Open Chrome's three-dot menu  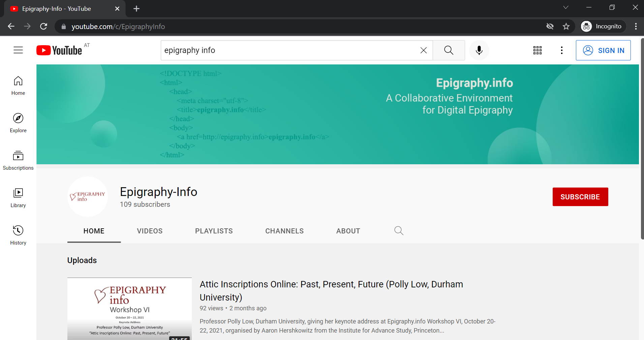pos(636,26)
